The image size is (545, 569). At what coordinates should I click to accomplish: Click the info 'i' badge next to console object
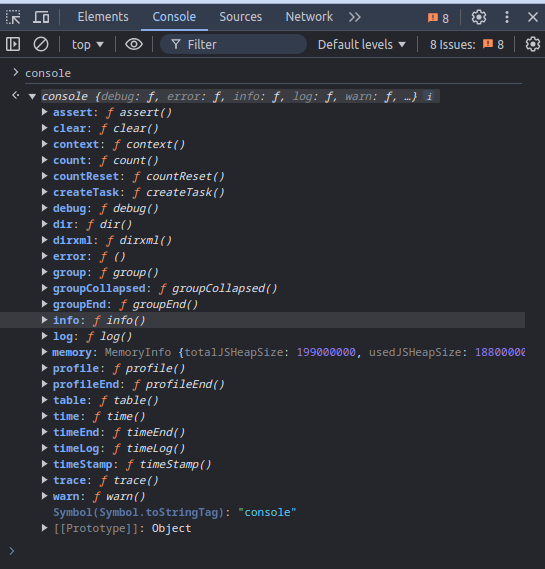coord(429,97)
